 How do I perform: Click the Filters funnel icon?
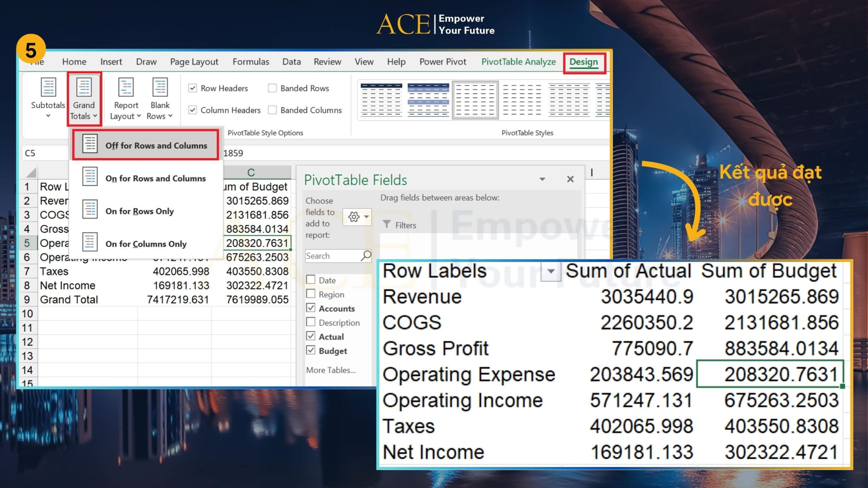tap(388, 225)
